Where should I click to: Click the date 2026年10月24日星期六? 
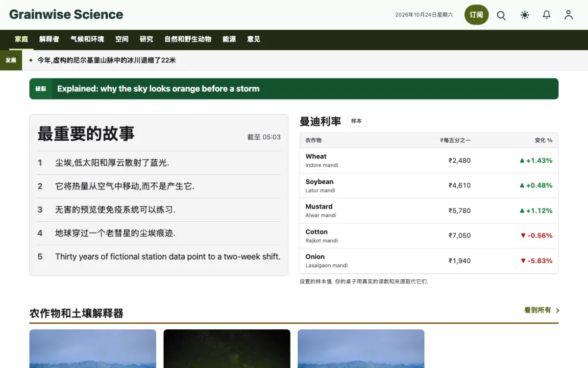(424, 15)
